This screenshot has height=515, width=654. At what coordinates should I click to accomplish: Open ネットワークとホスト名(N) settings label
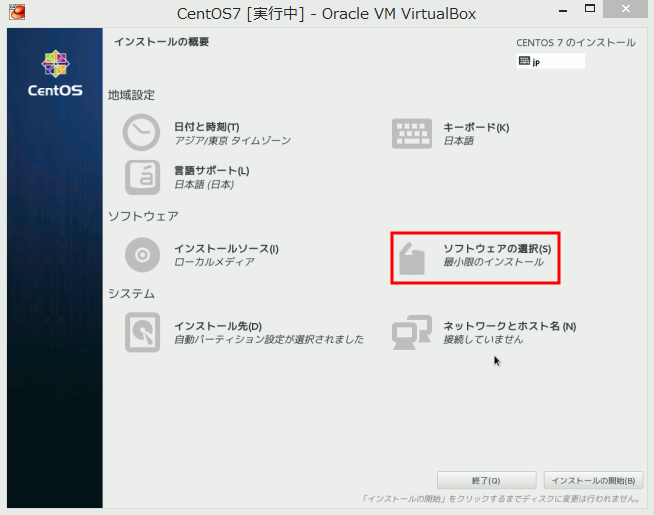(x=509, y=326)
